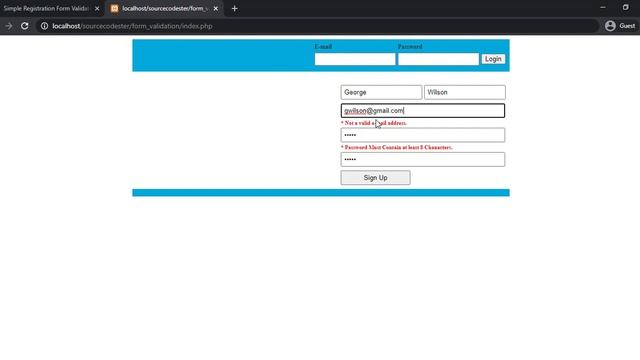Go forward using the forward arrow

tap(9, 26)
